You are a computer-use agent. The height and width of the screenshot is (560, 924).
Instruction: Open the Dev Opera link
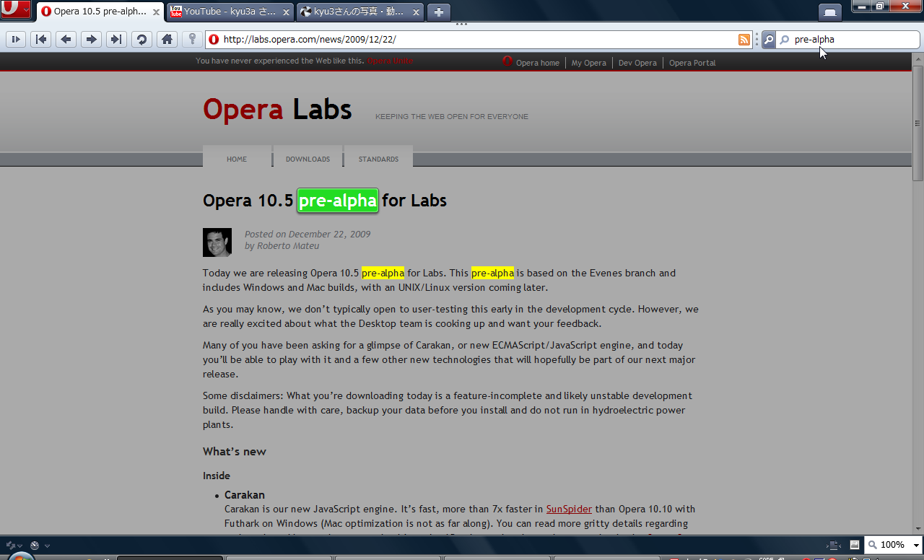[637, 63]
